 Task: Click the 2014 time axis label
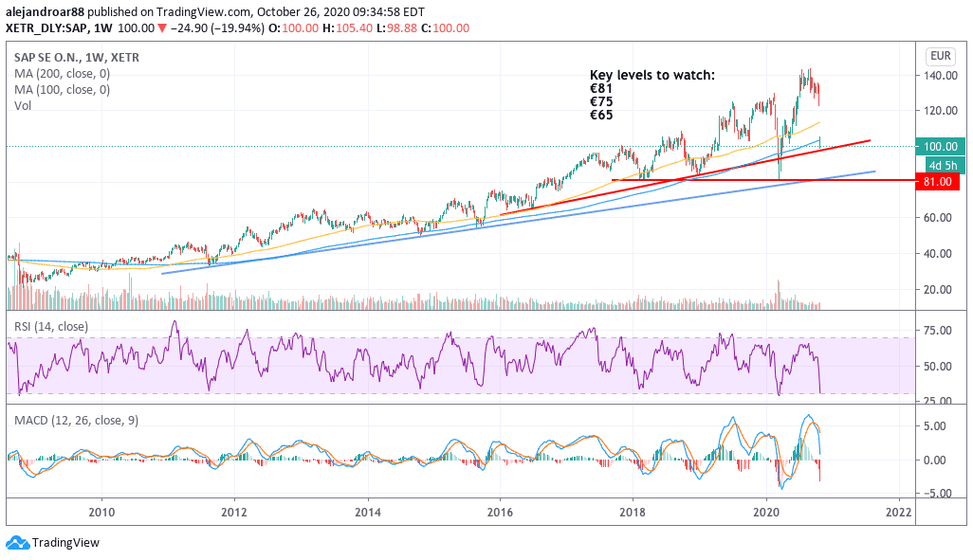pyautogui.click(x=367, y=512)
